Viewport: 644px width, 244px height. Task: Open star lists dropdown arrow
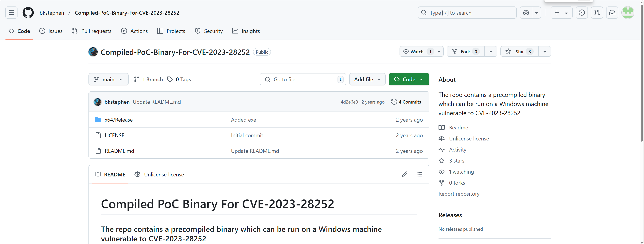544,52
